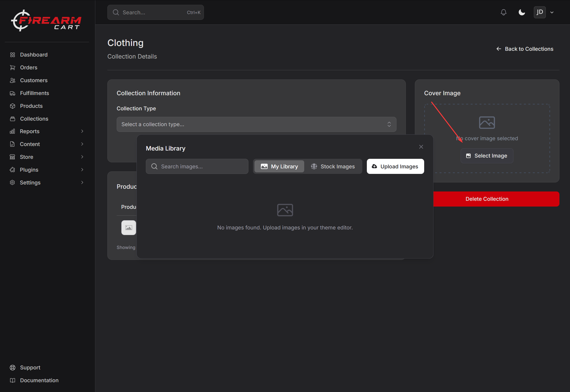The image size is (570, 392).
Task: Click the magnifier icon in top search
Action: click(x=116, y=12)
